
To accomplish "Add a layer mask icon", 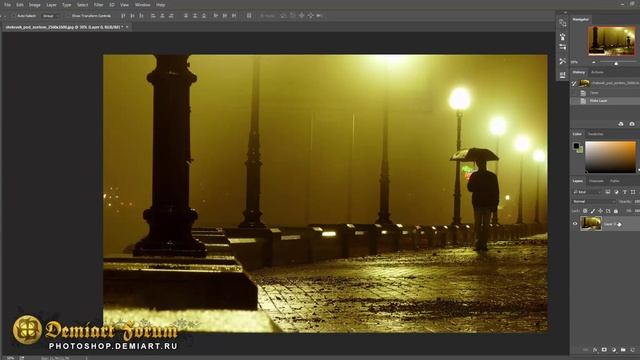I will click(604, 350).
